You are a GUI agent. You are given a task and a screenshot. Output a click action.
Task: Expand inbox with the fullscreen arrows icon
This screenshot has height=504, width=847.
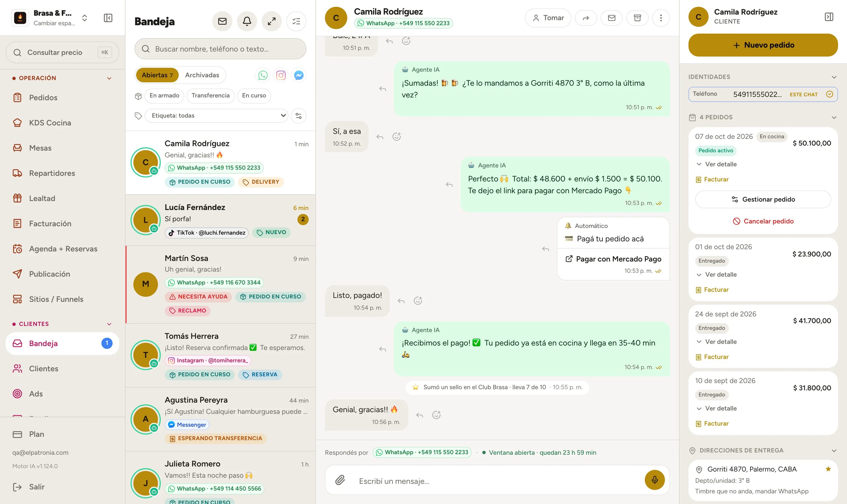[271, 21]
